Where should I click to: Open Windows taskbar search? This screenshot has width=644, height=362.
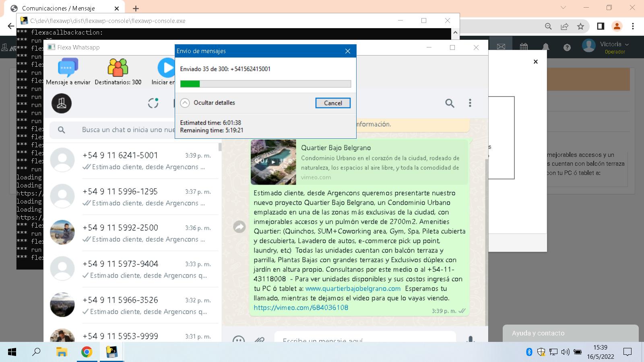click(x=36, y=352)
